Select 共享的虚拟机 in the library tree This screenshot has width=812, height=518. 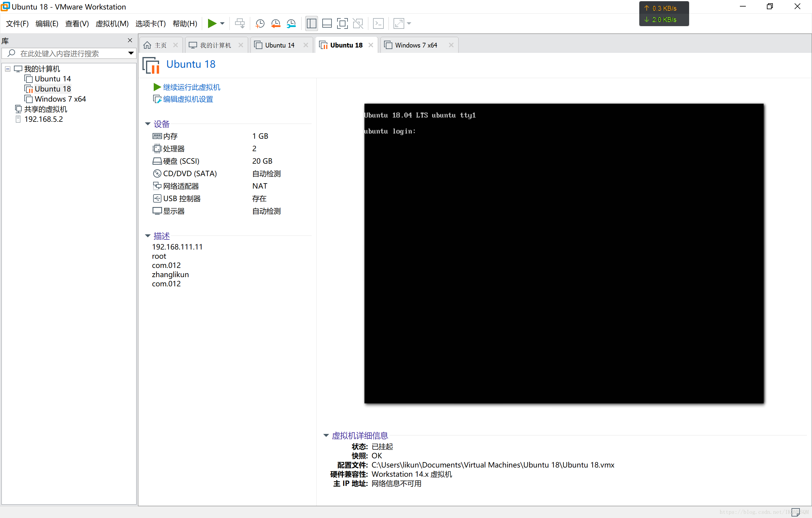41,109
